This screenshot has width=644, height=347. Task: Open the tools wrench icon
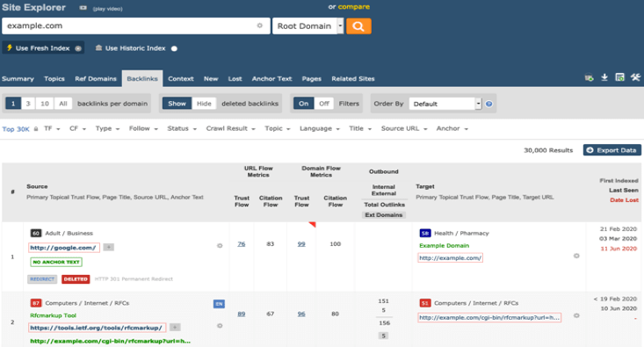635,77
